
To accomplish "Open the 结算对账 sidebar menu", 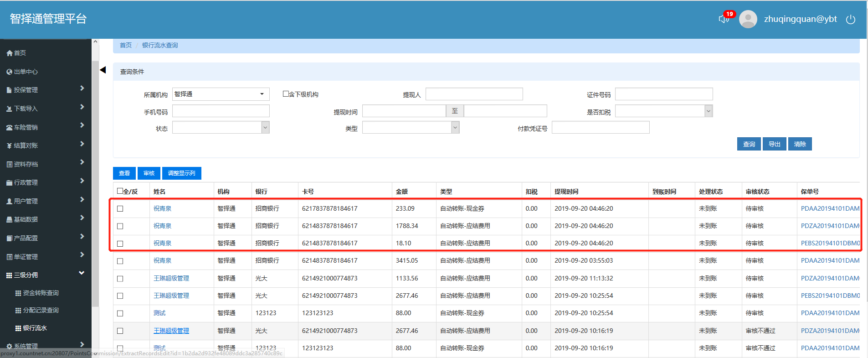I will [x=46, y=145].
